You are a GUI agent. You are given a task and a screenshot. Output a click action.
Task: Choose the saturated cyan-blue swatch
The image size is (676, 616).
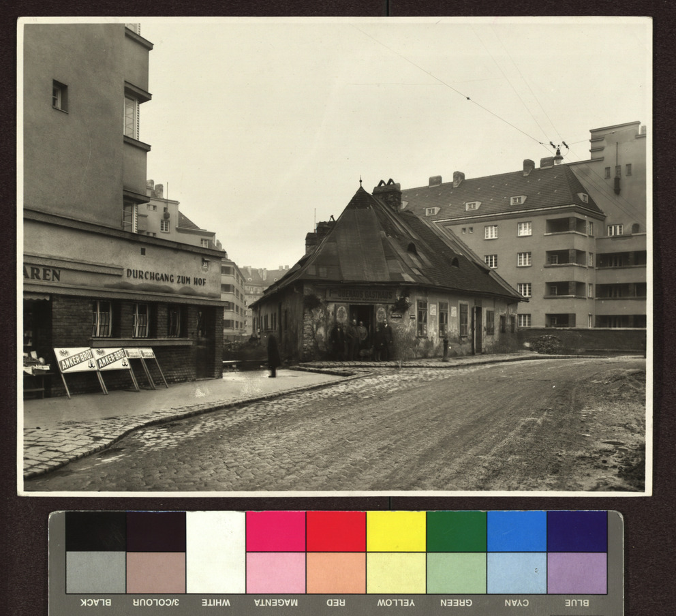click(517, 531)
